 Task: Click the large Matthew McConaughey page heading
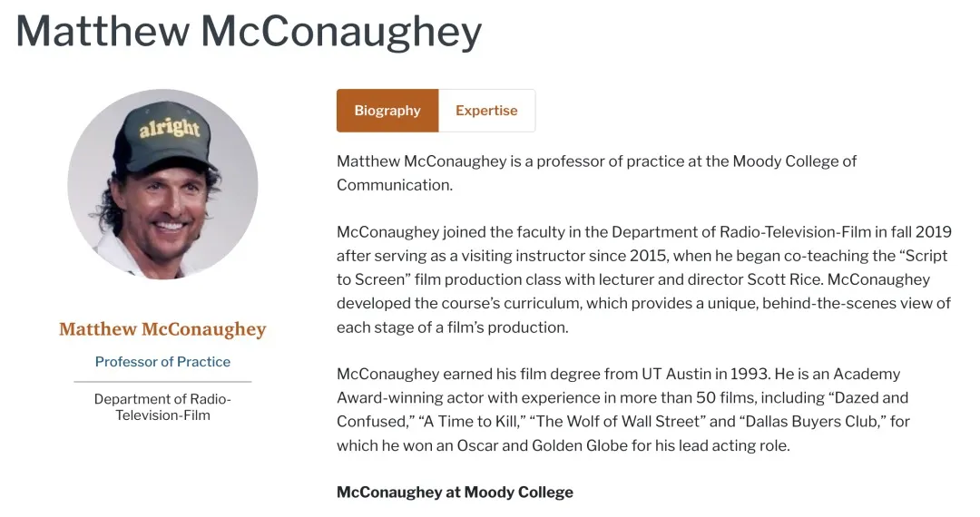(x=249, y=32)
